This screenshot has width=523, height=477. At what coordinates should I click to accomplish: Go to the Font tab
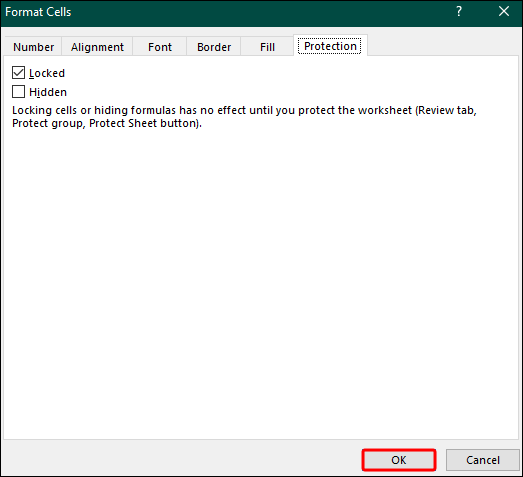[160, 47]
